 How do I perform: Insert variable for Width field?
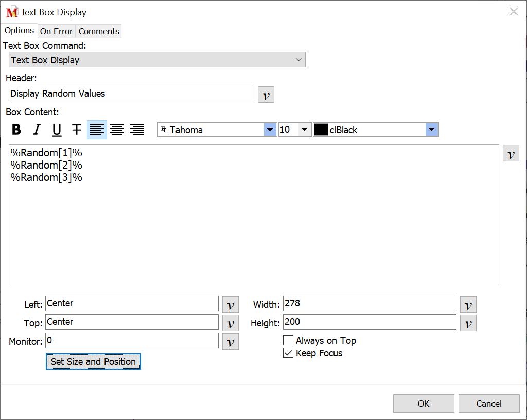pyautogui.click(x=468, y=304)
